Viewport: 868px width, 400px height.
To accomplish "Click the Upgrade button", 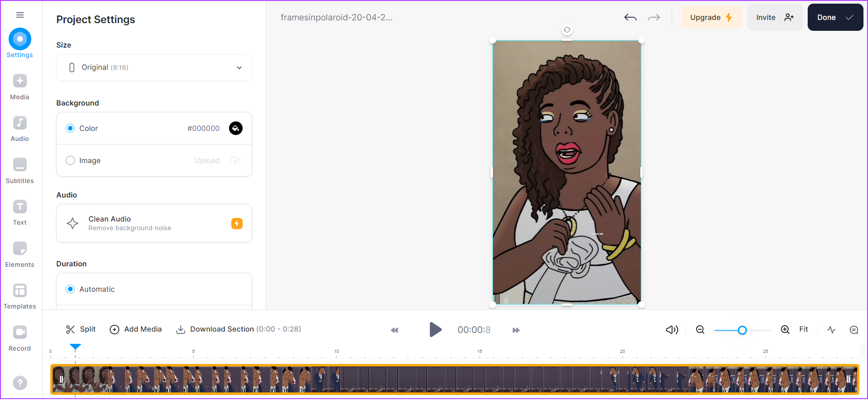I will coord(712,17).
